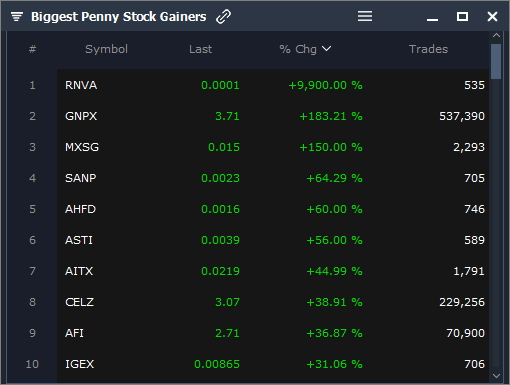This screenshot has width=510, height=385.
Task: Sort by the Last column header
Action: point(200,49)
